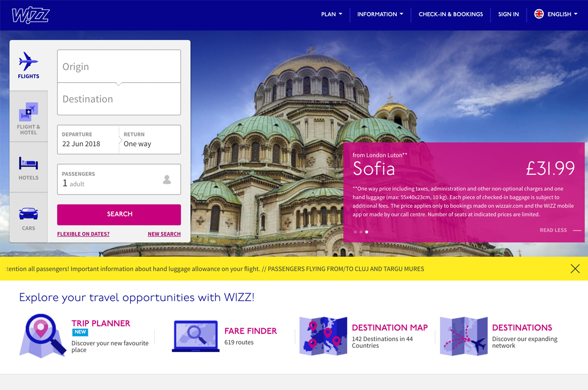Click the NEW badge under Trip Planner
This screenshot has width=588, height=390.
coord(80,332)
